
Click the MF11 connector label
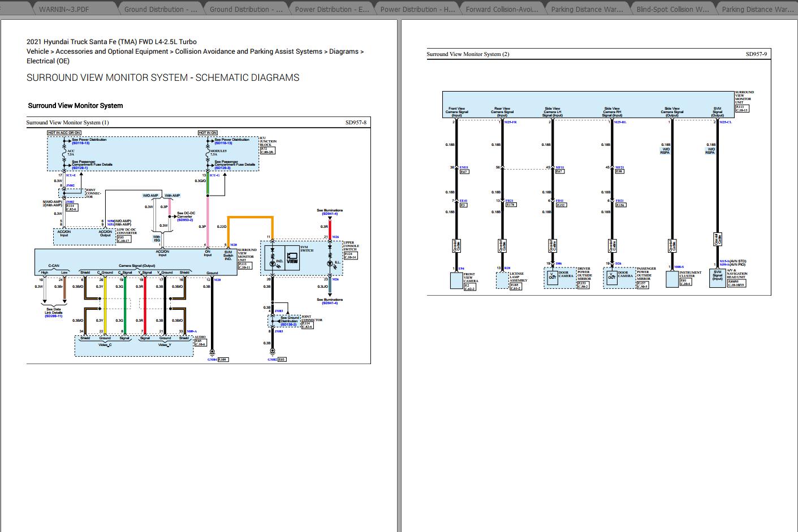point(560,167)
